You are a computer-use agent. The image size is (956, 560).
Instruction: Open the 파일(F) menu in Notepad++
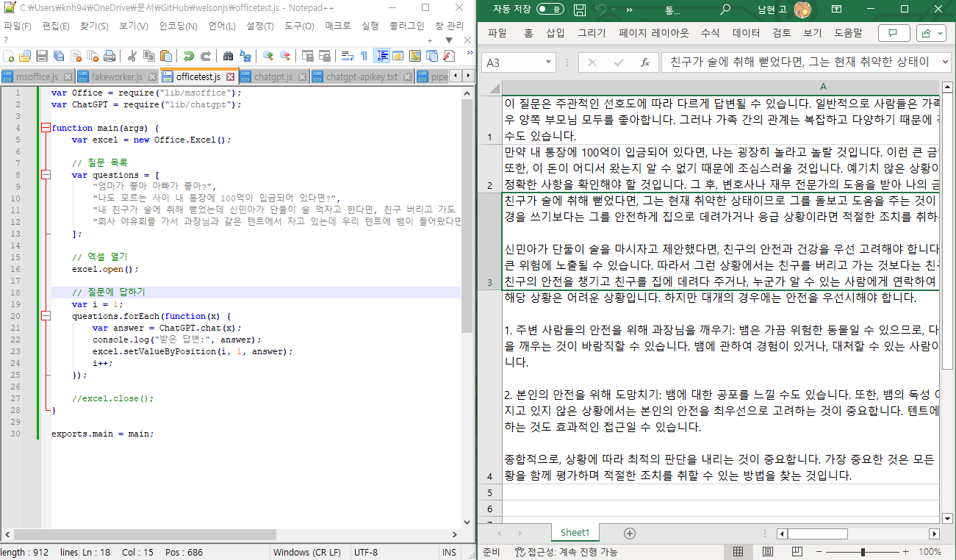coord(18,26)
